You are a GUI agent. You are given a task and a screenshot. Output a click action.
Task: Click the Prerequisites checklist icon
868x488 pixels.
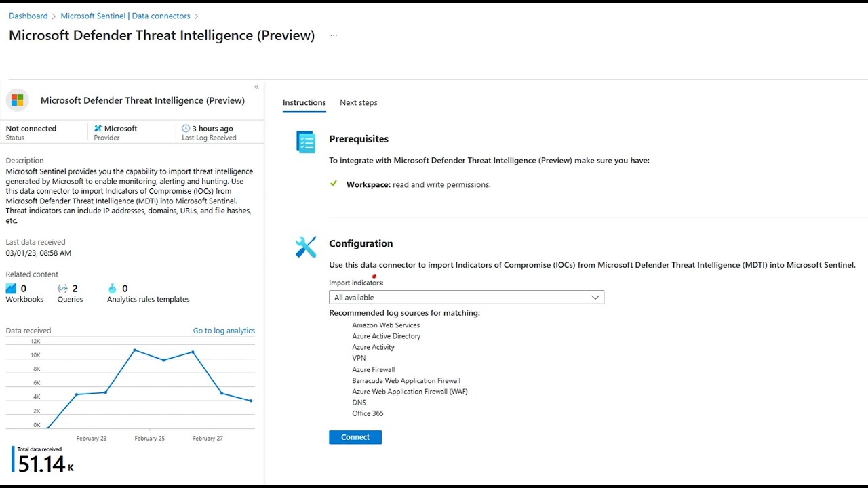tap(306, 142)
